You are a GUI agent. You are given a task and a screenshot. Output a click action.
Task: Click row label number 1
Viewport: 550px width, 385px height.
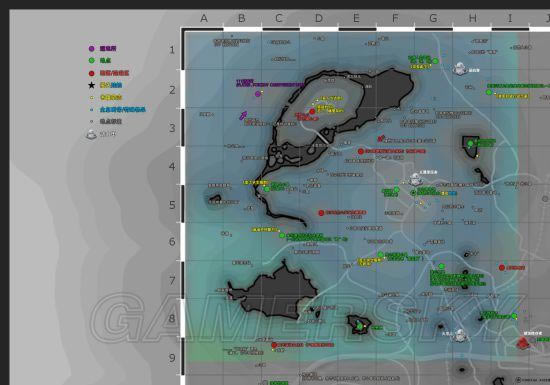click(172, 50)
